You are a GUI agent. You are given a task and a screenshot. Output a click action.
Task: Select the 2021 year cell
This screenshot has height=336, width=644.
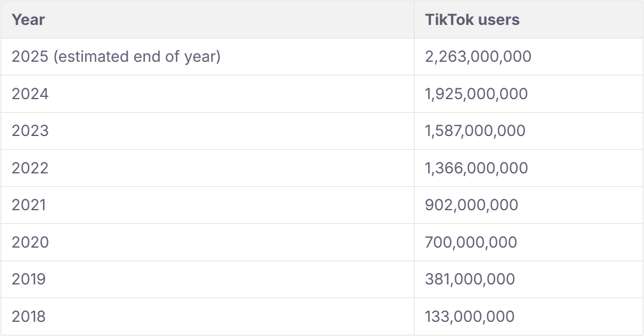coord(29,205)
